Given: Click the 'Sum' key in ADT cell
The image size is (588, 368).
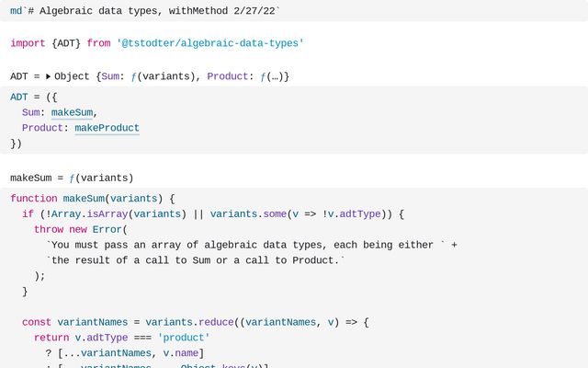Looking at the screenshot, I should pos(30,112).
